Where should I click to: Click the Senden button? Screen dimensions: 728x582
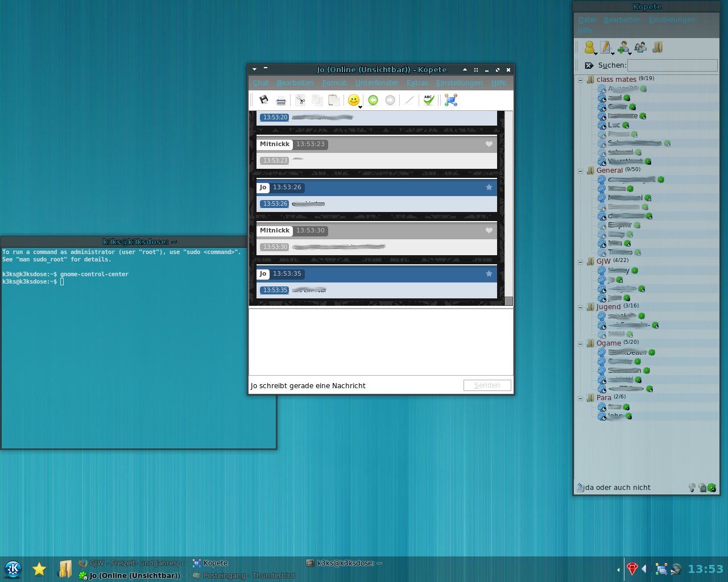point(487,385)
